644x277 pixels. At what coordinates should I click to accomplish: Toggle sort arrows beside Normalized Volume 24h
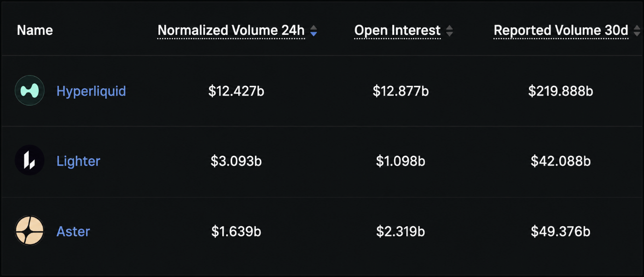(314, 31)
